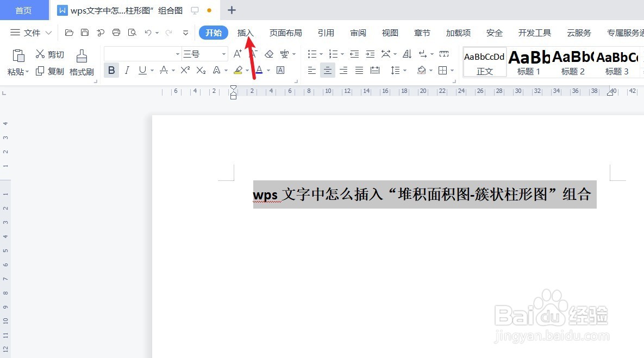Image resolution: width=644 pixels, height=358 pixels.
Task: Open the 粘贴 paste options arrow
Action: tap(27, 72)
